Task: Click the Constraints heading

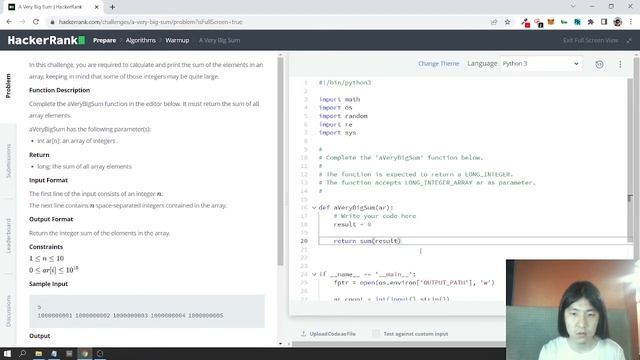Action: (46, 247)
